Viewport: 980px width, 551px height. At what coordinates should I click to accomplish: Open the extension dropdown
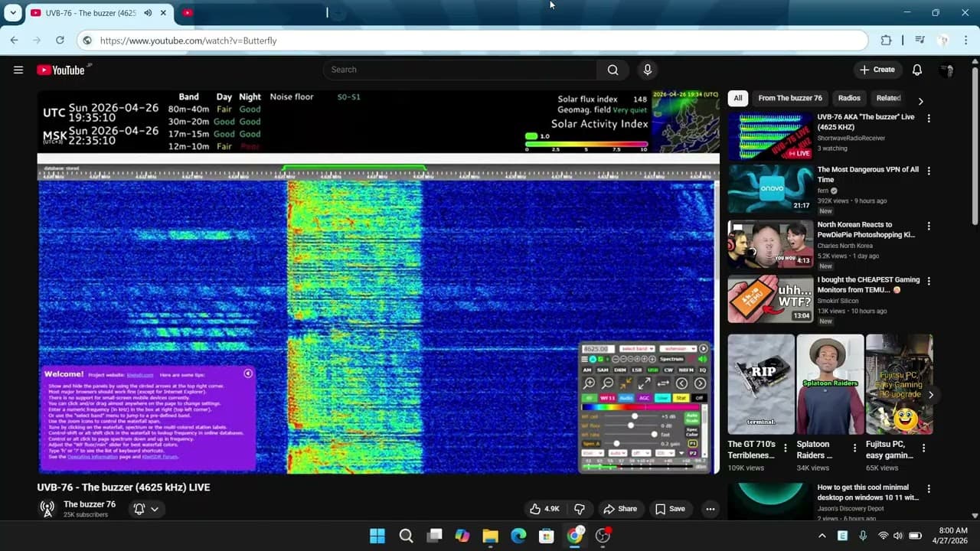678,349
